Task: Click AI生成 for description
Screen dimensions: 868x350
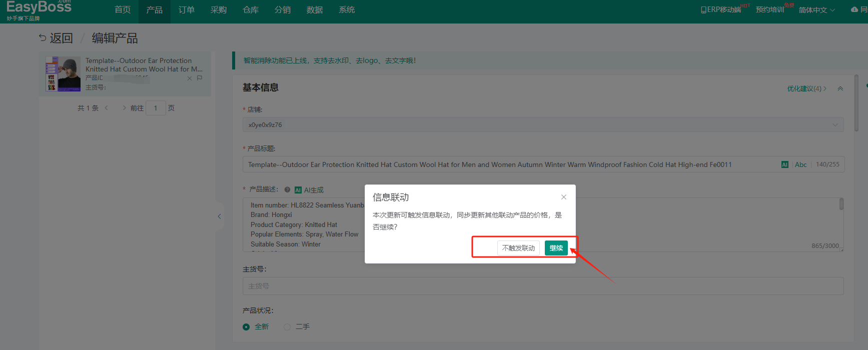Action: (x=309, y=190)
